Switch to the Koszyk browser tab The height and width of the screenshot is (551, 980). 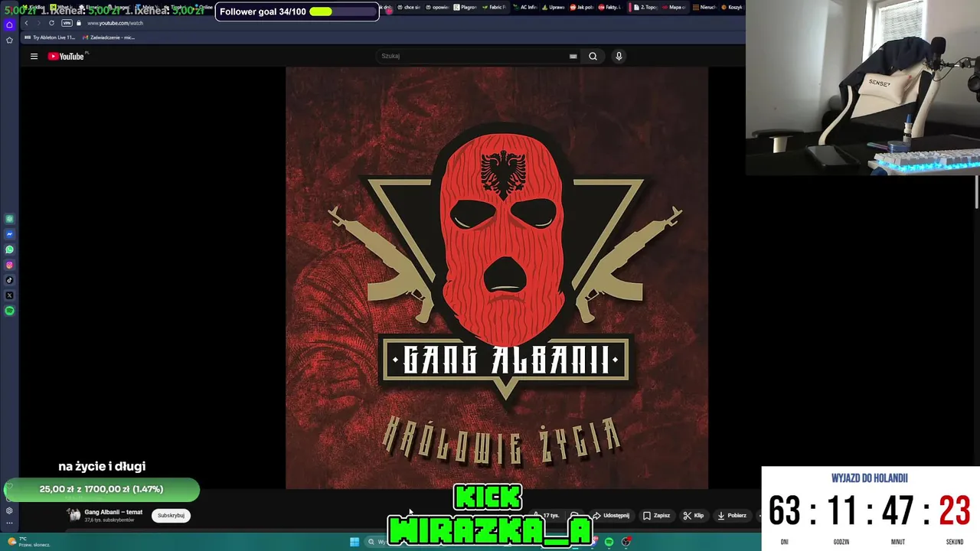[x=732, y=7]
